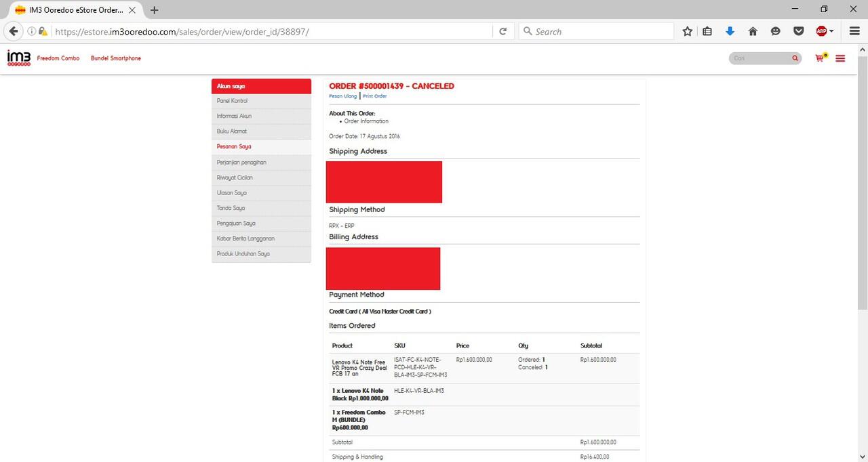Open Tanda Saya
868x462 pixels.
pyautogui.click(x=261, y=208)
